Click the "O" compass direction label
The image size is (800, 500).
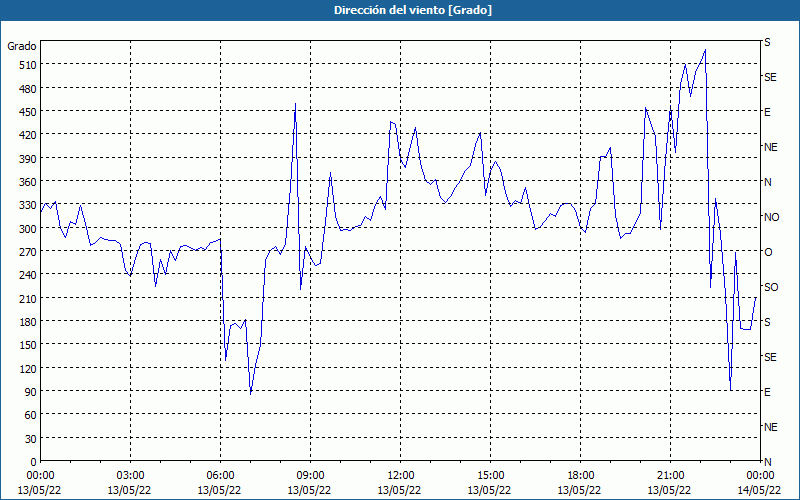coord(767,252)
